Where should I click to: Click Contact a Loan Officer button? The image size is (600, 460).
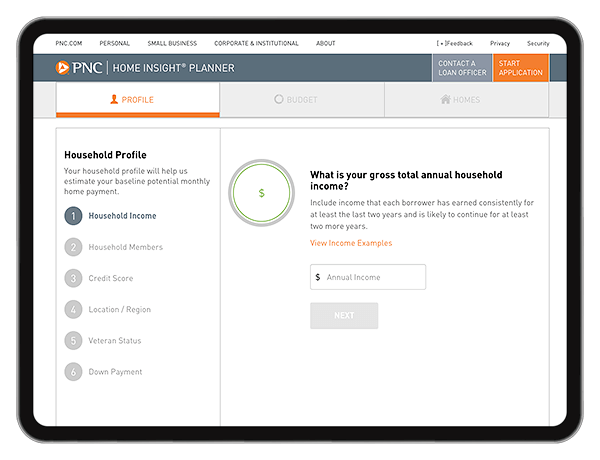click(x=462, y=68)
